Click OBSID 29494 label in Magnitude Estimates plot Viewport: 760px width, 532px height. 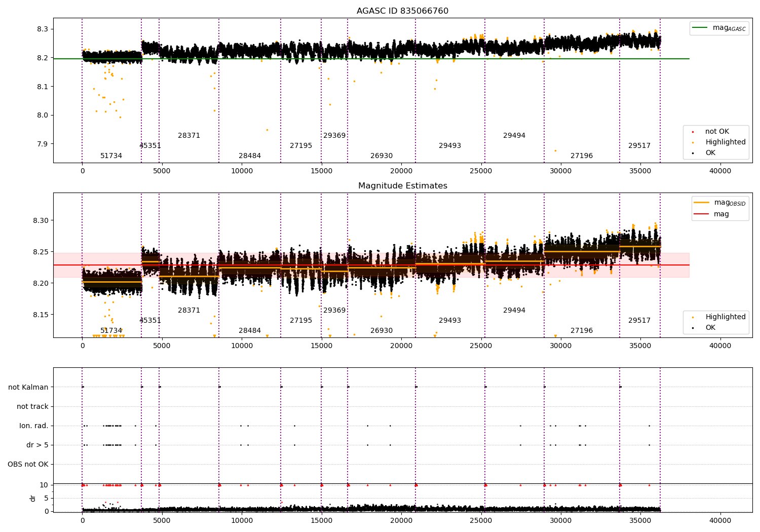click(514, 311)
